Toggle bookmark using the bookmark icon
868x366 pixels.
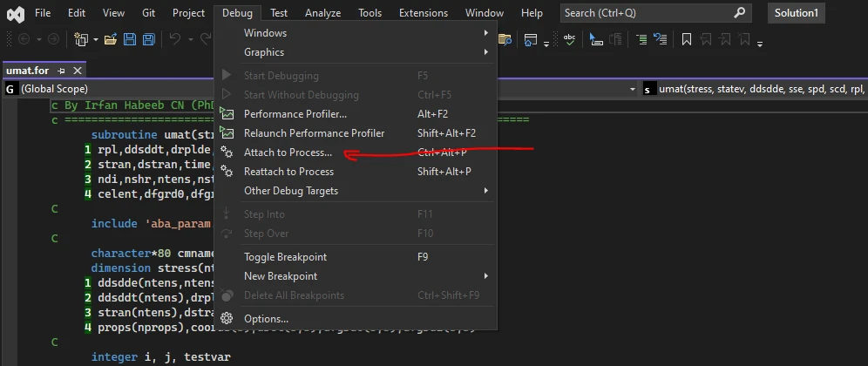click(687, 40)
